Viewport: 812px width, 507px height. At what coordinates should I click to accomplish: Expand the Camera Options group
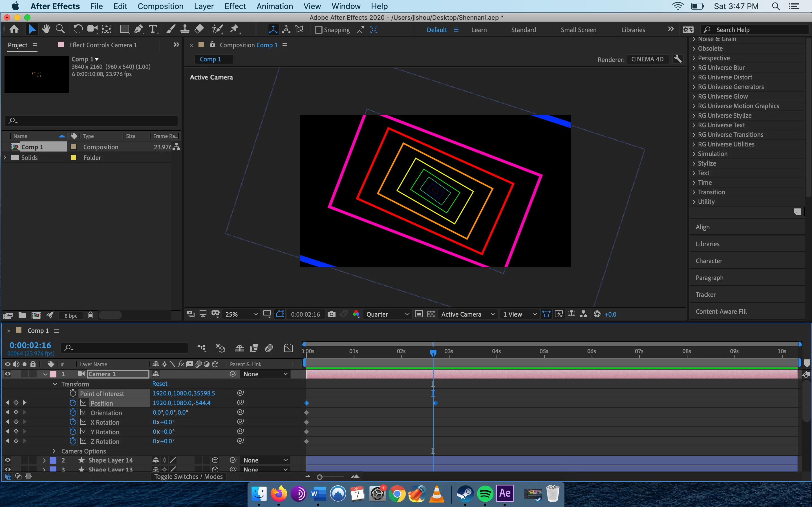point(54,451)
